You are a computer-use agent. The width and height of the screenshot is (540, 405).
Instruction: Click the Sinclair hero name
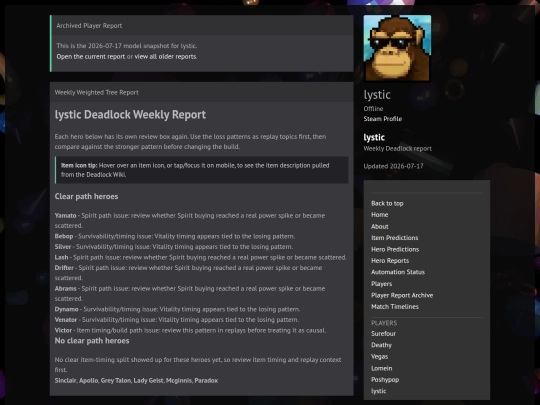65,381
